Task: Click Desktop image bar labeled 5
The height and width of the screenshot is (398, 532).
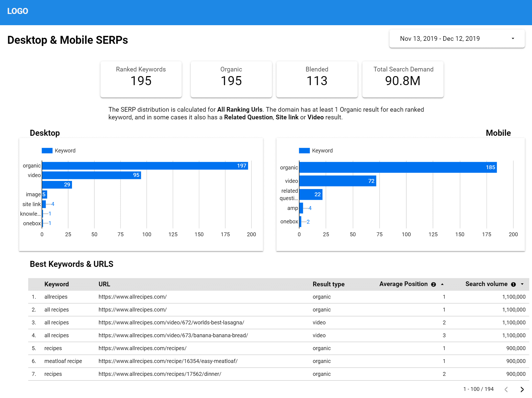Action: (x=45, y=194)
